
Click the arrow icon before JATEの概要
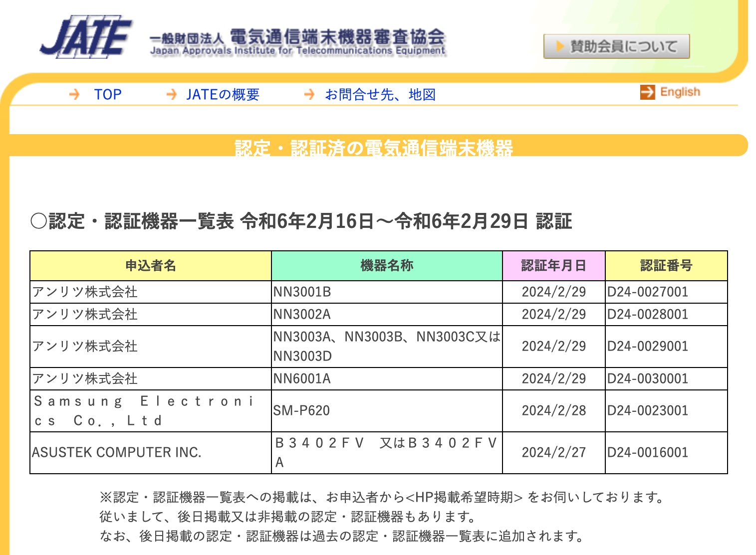[171, 94]
